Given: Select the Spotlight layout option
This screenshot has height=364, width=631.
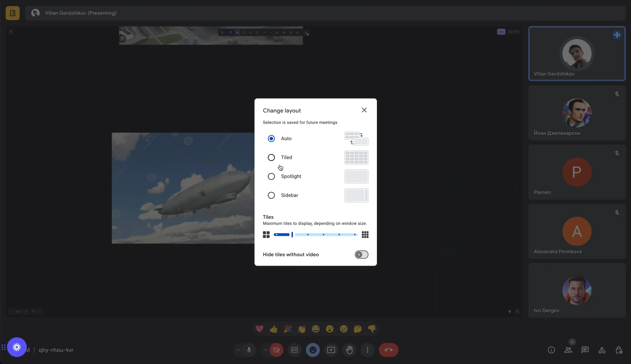Looking at the screenshot, I should pyautogui.click(x=271, y=176).
